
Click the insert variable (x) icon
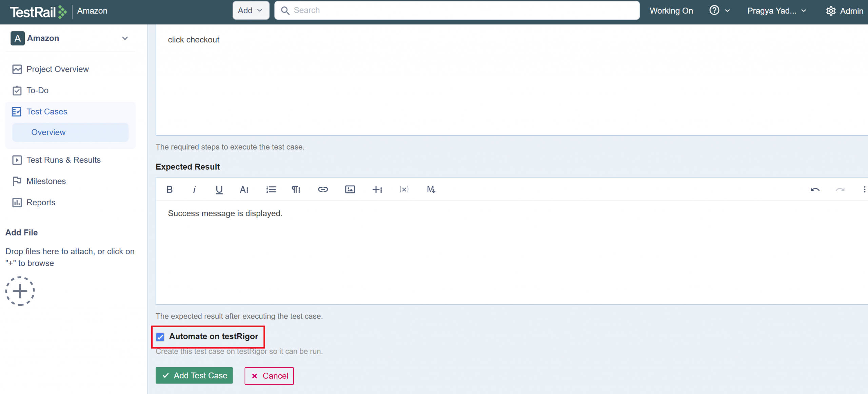click(x=404, y=189)
